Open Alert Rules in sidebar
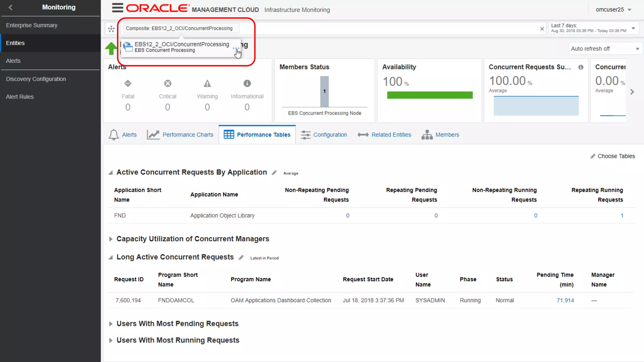The image size is (644, 362). pyautogui.click(x=50, y=97)
